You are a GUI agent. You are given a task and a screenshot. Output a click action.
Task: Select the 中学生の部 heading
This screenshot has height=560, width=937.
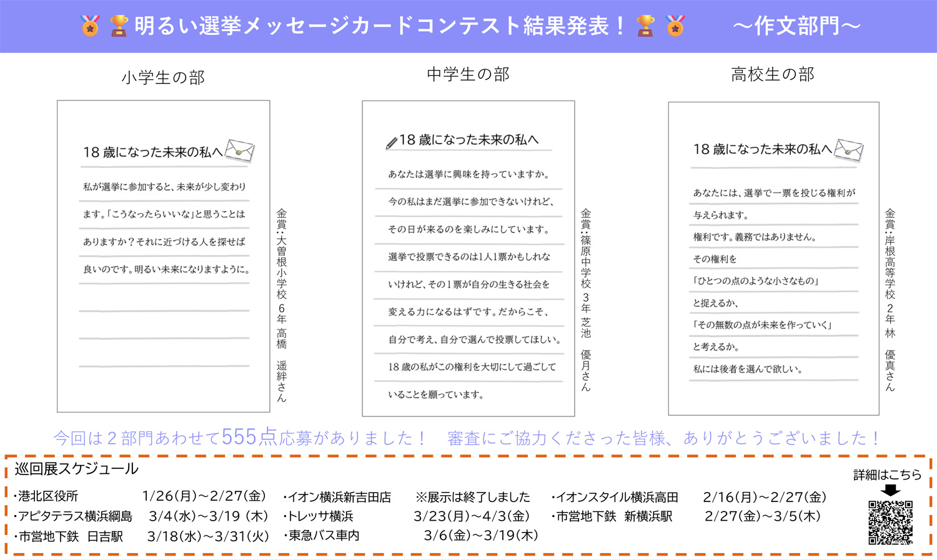coord(468,74)
